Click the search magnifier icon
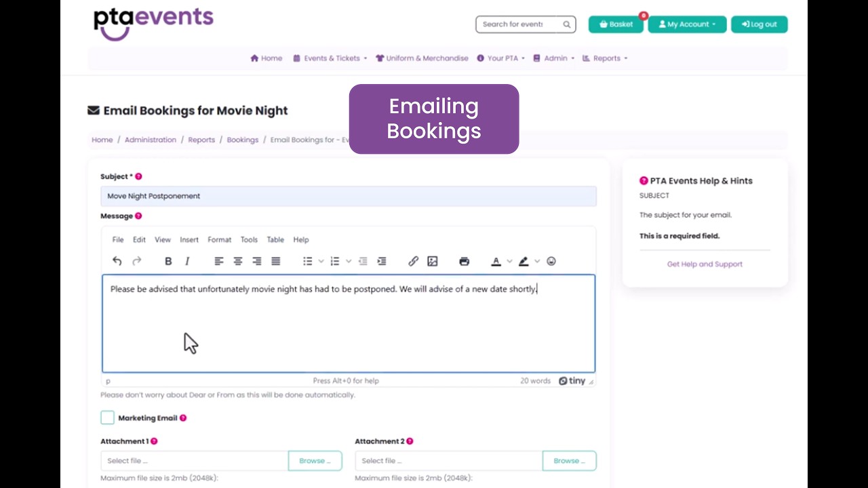Viewport: 868px width, 488px height. point(567,24)
